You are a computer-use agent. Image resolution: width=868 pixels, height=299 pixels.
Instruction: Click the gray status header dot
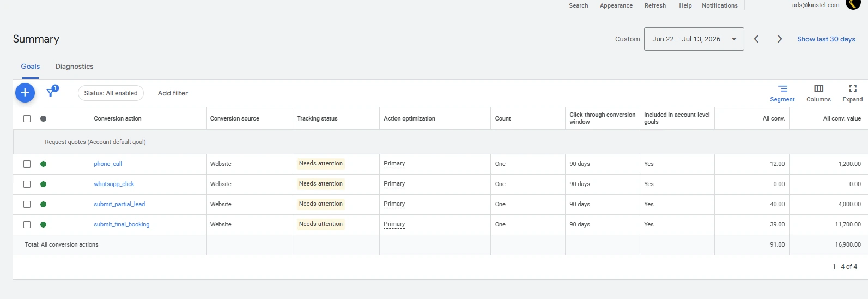click(43, 118)
